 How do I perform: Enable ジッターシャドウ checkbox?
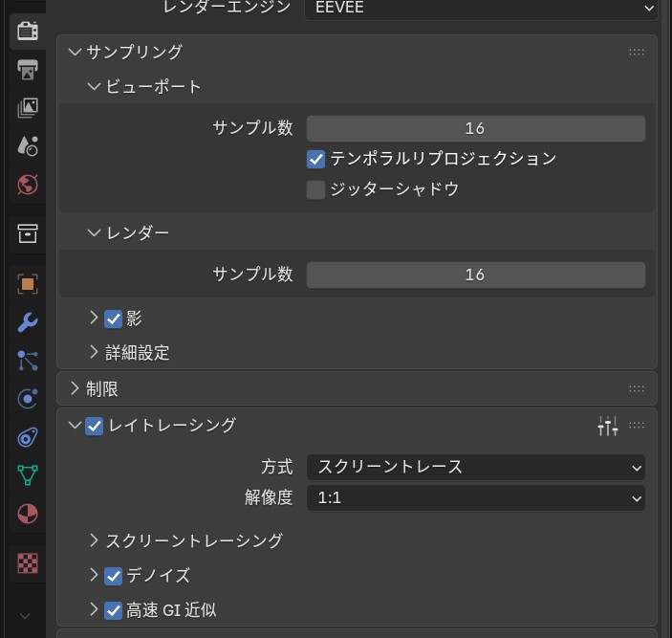click(316, 189)
